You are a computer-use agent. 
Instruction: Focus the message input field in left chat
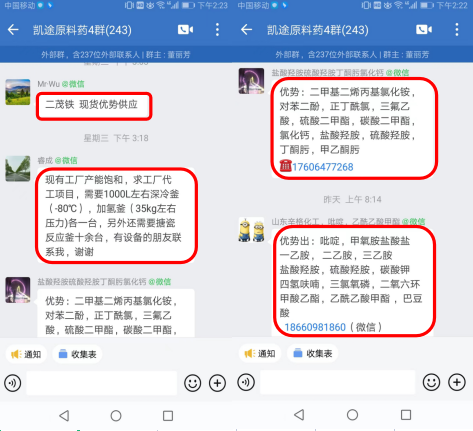coord(102,383)
